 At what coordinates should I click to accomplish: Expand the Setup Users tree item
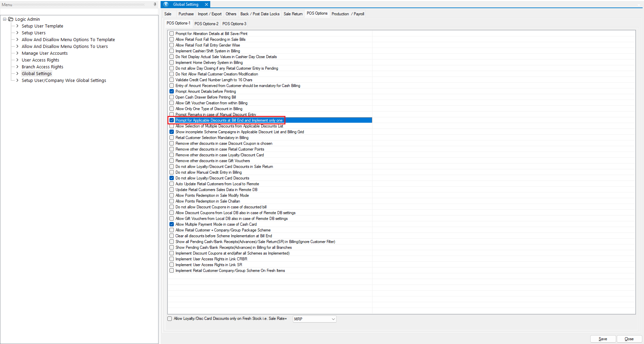click(x=17, y=33)
